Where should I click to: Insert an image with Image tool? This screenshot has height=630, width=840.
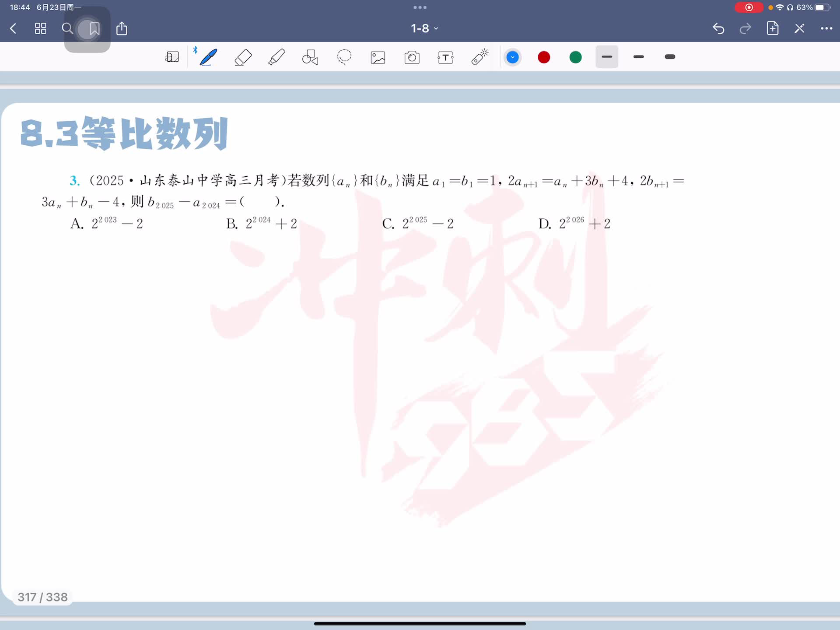click(x=378, y=57)
